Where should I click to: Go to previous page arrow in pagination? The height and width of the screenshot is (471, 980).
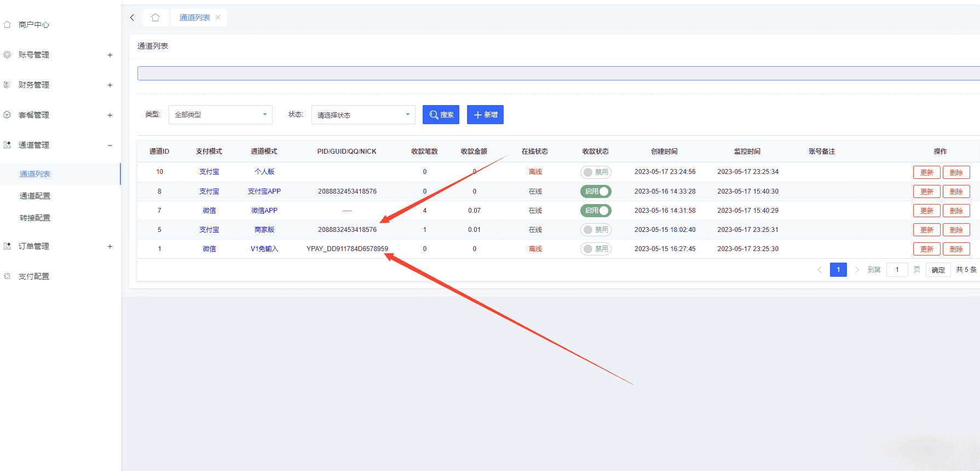pyautogui.click(x=820, y=270)
